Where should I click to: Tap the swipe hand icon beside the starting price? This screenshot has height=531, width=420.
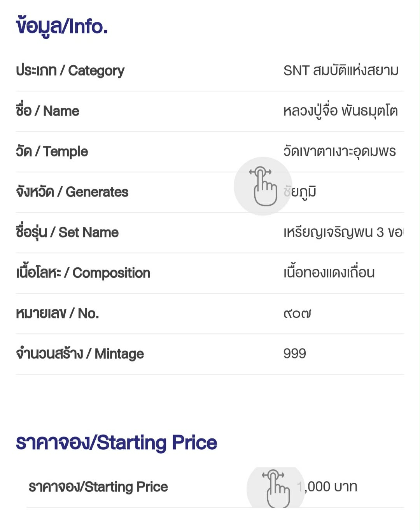pyautogui.click(x=276, y=488)
